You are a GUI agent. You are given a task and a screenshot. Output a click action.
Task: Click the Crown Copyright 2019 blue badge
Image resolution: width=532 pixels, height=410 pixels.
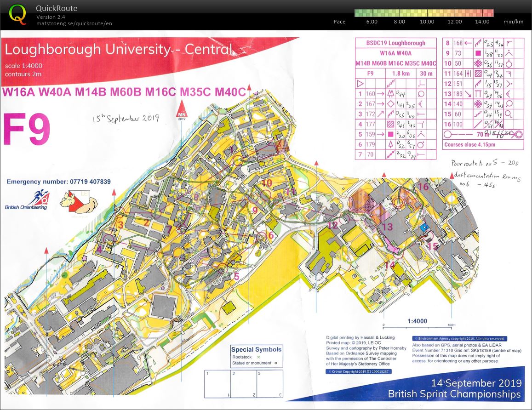click(359, 371)
